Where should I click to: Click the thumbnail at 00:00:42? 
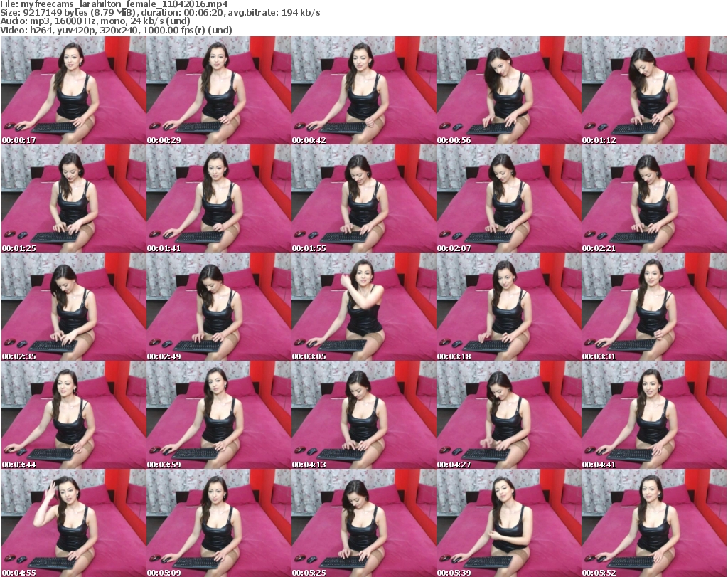363,90
